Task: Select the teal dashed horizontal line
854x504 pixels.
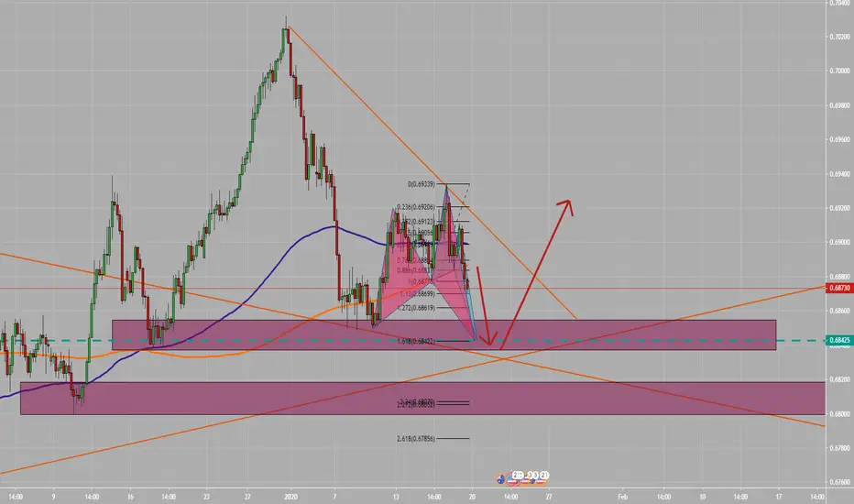Action: 414,341
